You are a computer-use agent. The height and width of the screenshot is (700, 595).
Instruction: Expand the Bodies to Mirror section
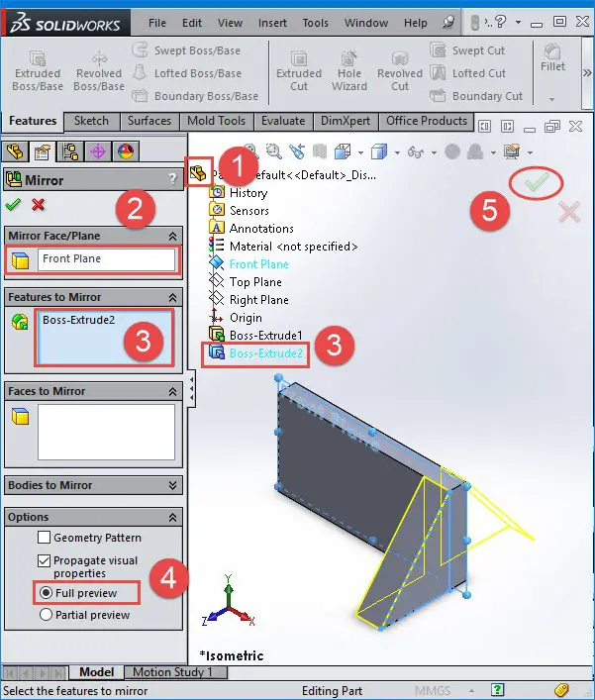[172, 485]
